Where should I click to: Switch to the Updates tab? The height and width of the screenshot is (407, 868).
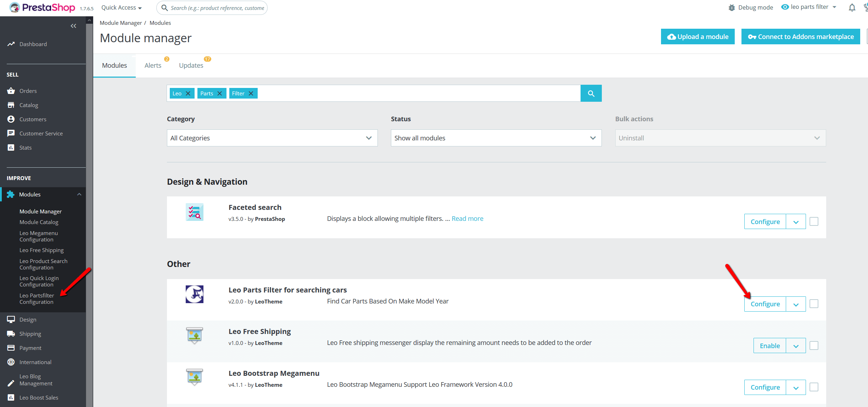click(191, 65)
